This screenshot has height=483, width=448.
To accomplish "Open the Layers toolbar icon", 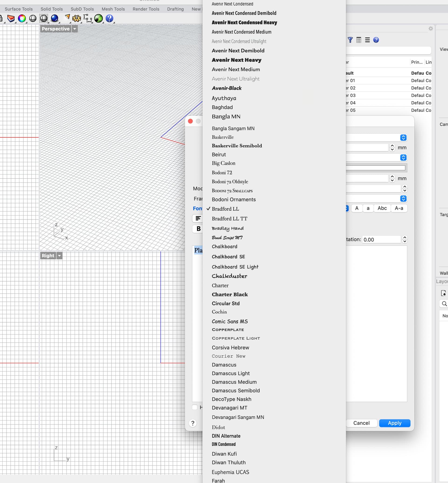I will pyautogui.click(x=11, y=18).
